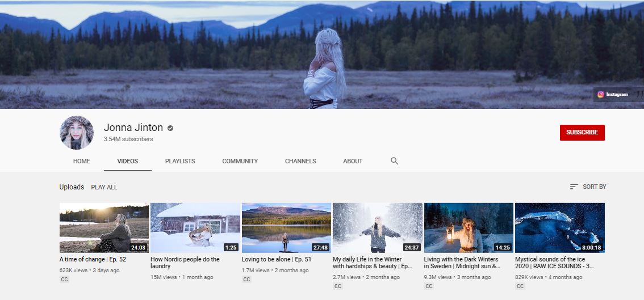
Task: Open the Channels tab
Action: (x=300, y=161)
